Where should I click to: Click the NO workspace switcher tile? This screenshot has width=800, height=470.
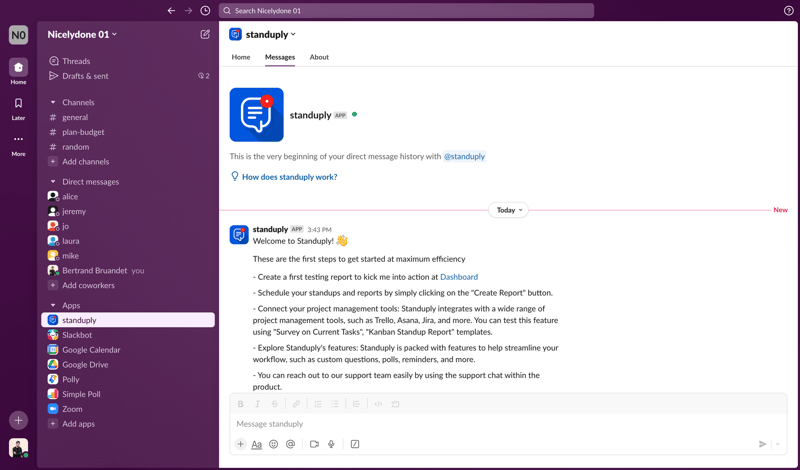click(18, 35)
